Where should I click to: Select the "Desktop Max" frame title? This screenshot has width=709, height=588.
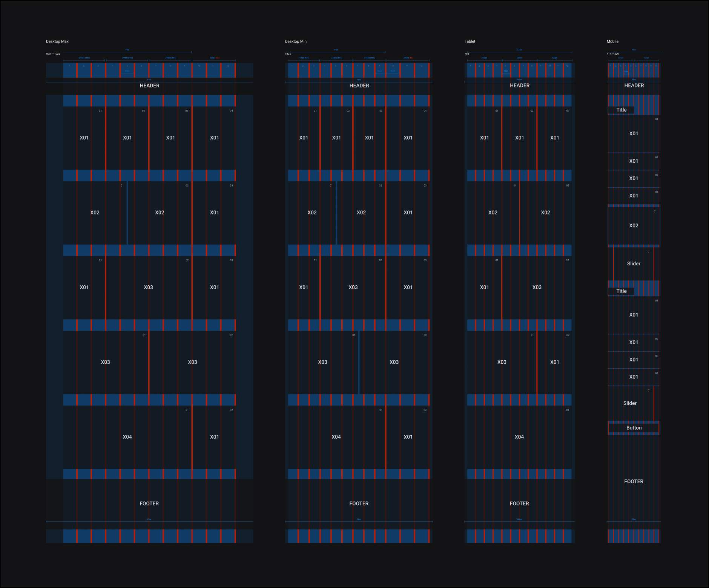point(57,41)
